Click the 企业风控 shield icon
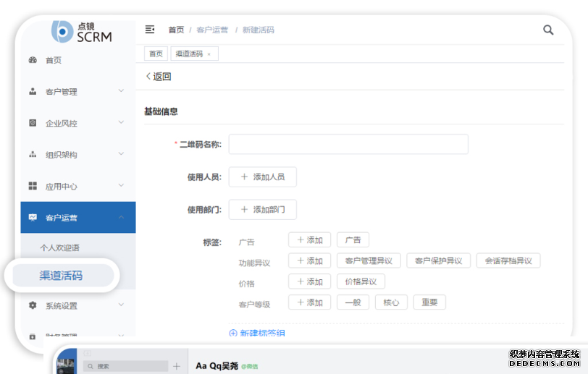588x374 pixels. coord(33,123)
